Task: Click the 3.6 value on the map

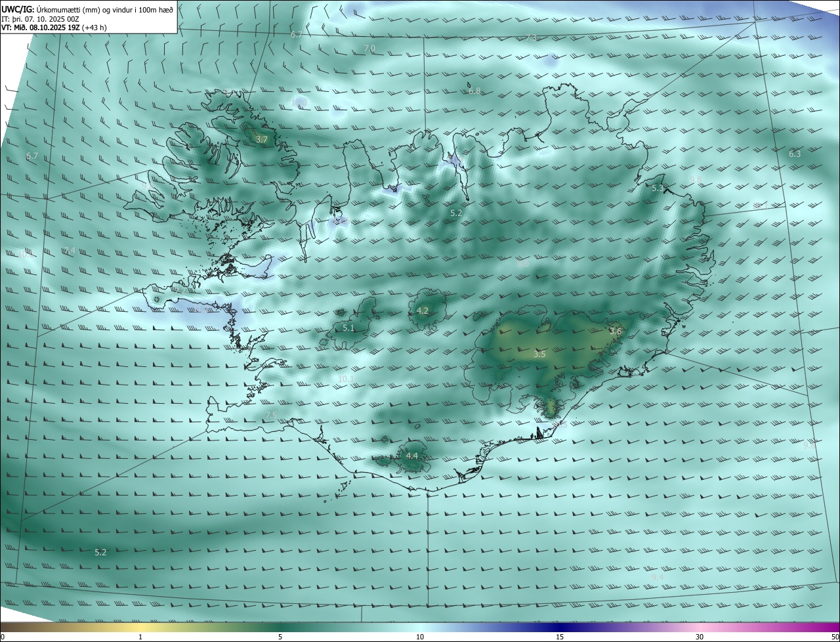Action: point(615,331)
